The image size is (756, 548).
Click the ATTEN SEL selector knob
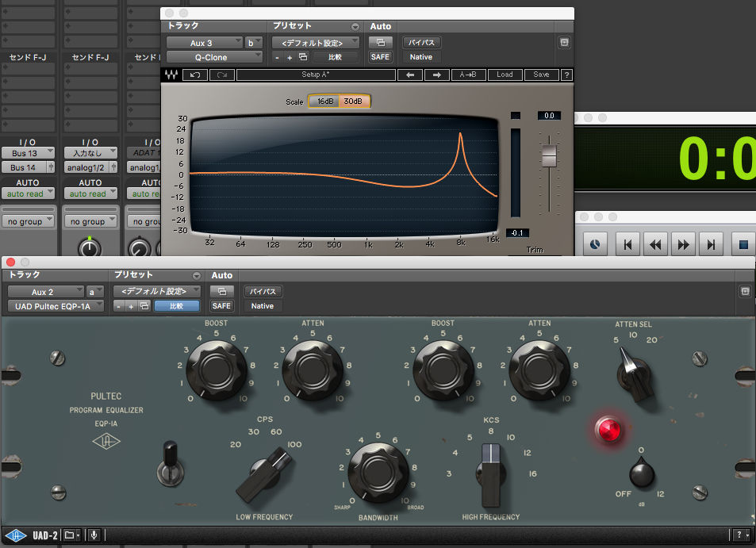click(x=635, y=374)
